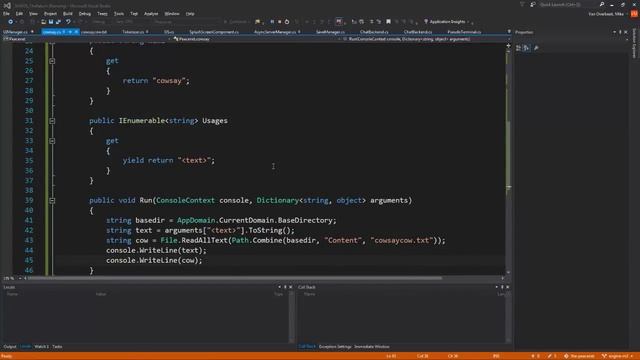
Task: Open the Solution Explorer side tab
Action: coord(634,43)
